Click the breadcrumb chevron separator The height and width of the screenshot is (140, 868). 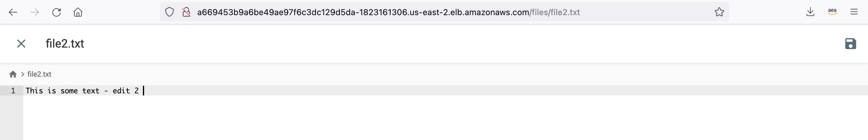pyautogui.click(x=23, y=74)
